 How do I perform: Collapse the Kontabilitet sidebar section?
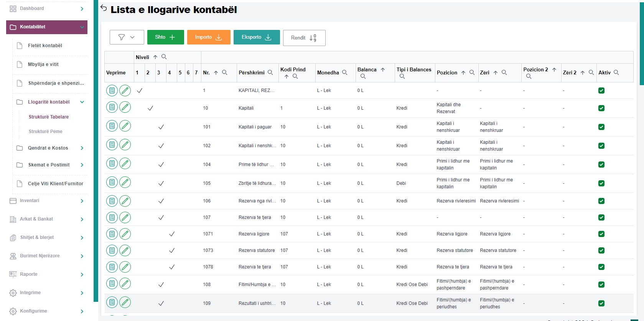(82, 27)
